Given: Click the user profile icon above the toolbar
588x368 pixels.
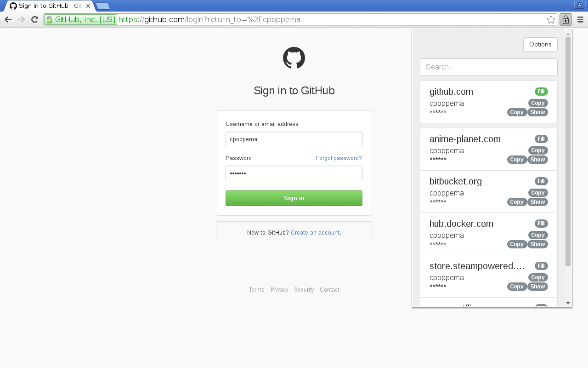Looking at the screenshot, I should point(579,5).
